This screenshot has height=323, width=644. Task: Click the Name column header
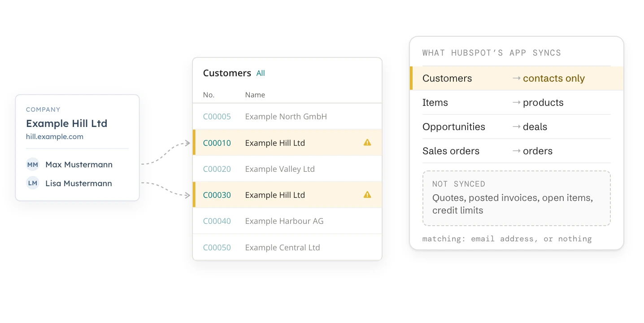coord(255,95)
